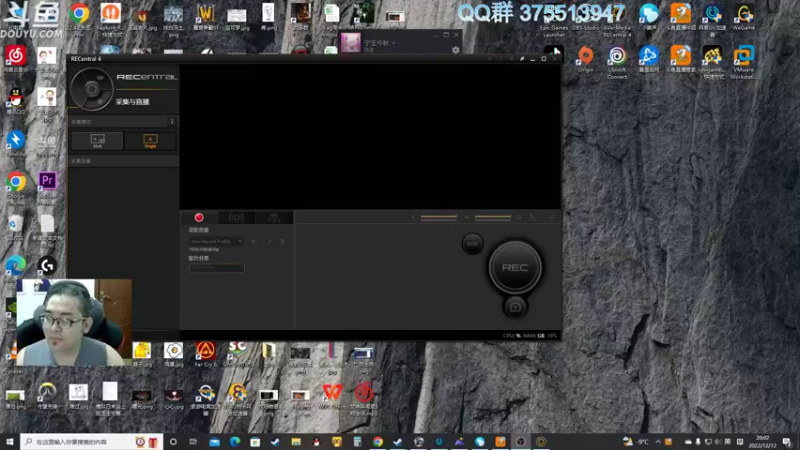Click album thumbnail in music player window
This screenshot has height=450, width=800.
tap(351, 43)
